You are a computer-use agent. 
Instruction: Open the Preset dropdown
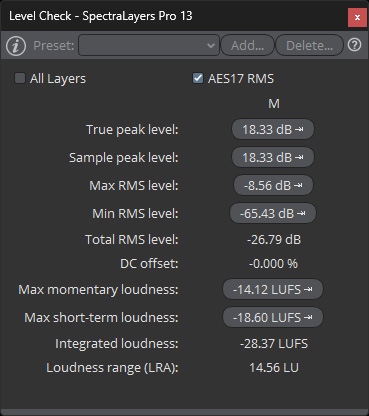coord(149,45)
